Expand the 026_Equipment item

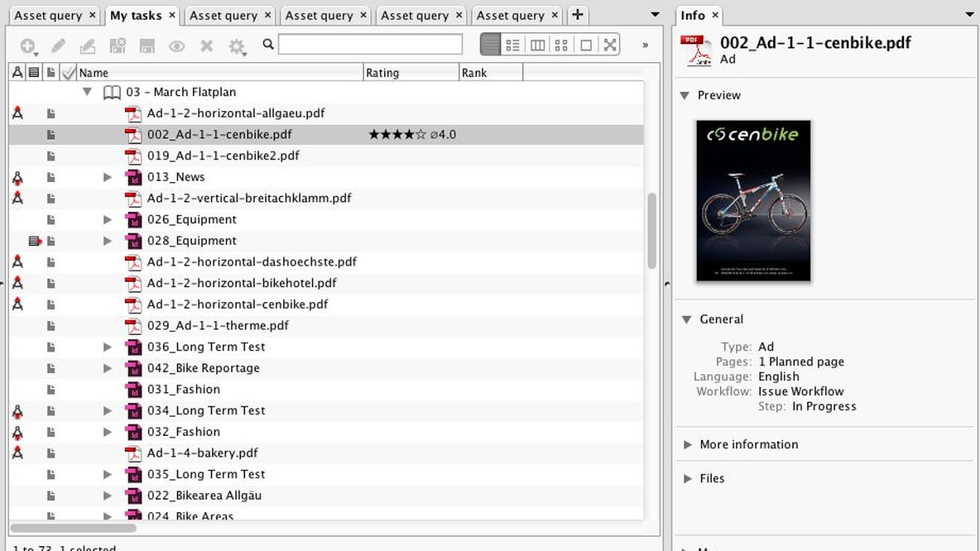click(108, 219)
